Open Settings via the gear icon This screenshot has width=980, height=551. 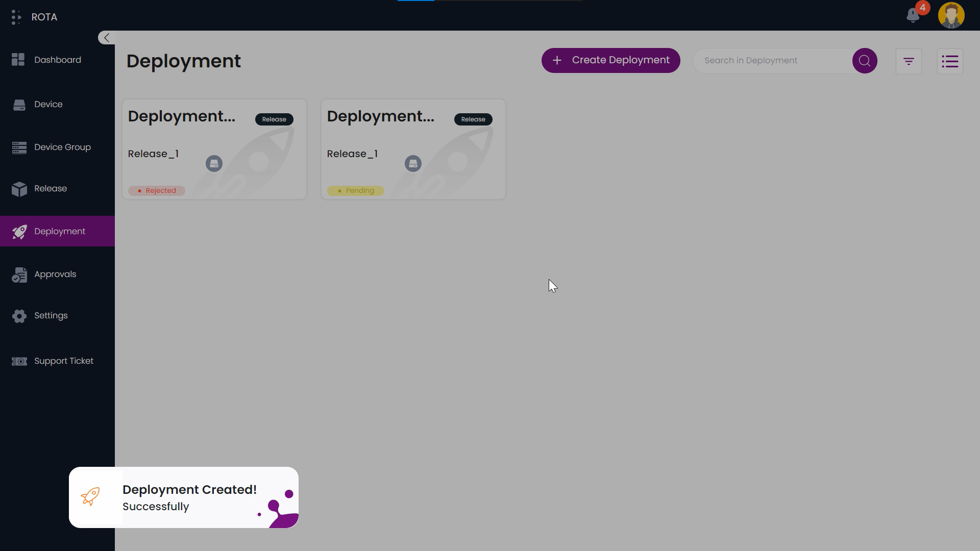(x=19, y=316)
